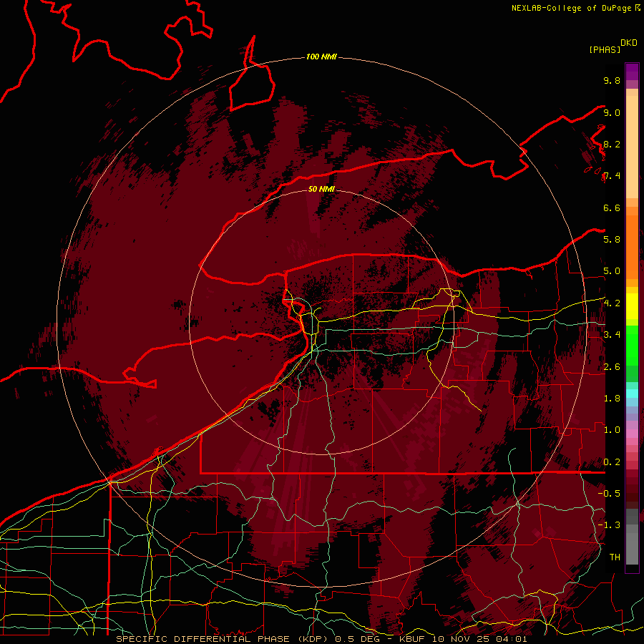Click the 0.2 value on color scale
Image resolution: width=644 pixels, height=644 pixels.
point(612,462)
